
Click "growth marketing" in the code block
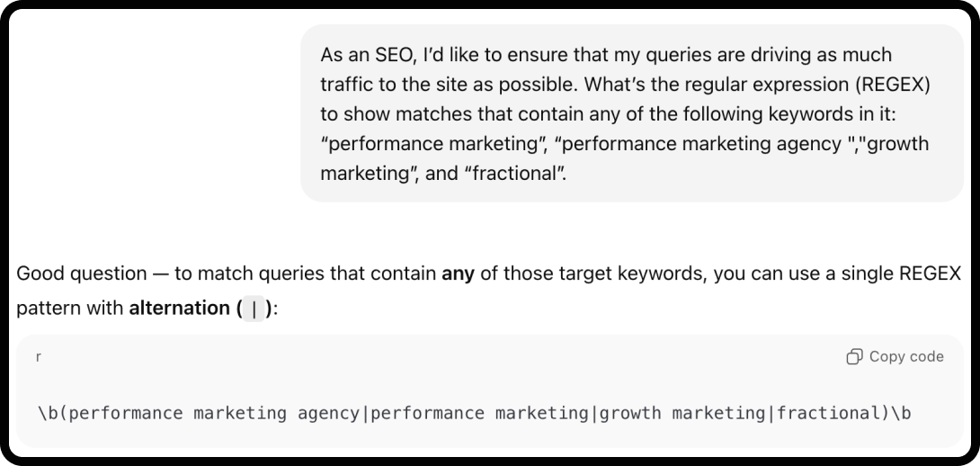coord(682,414)
